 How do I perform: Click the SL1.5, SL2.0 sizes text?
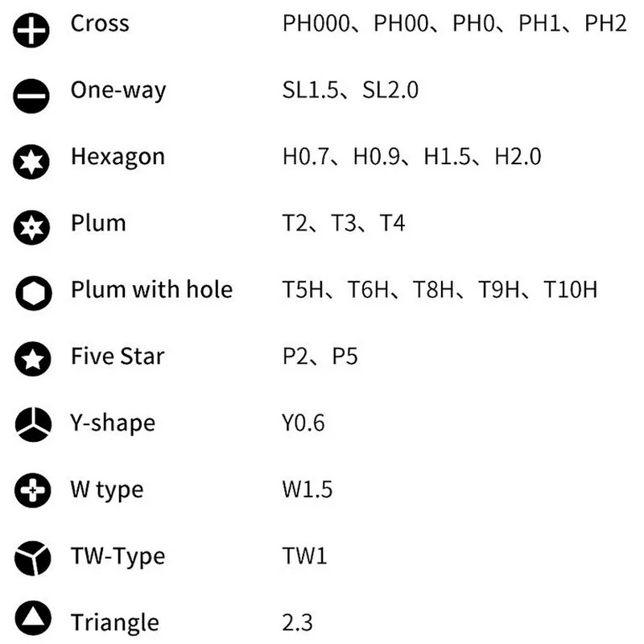[x=350, y=89]
